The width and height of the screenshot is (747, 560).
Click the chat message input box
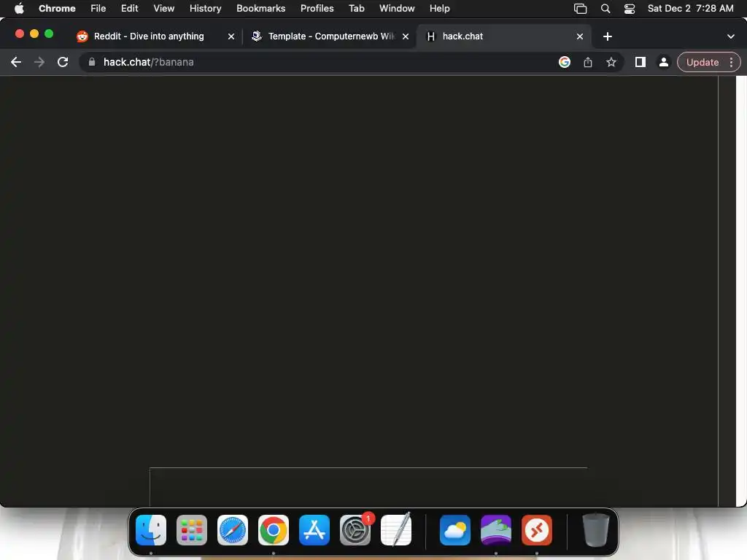point(368,486)
